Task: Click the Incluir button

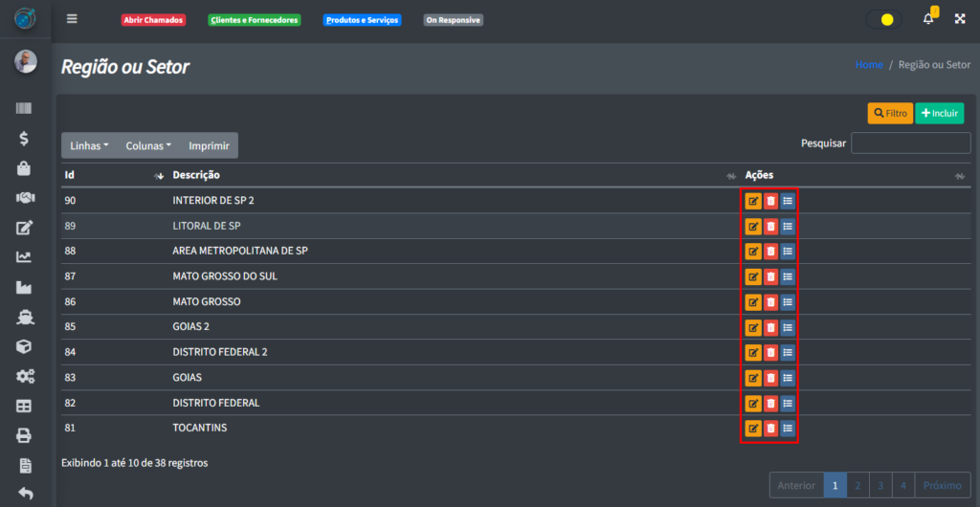Action: tap(939, 113)
